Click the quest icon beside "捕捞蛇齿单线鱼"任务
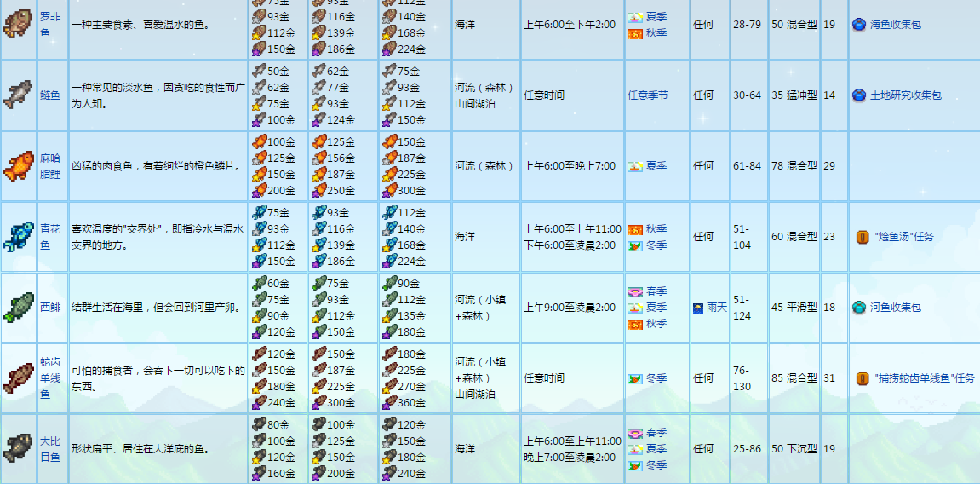 (x=863, y=377)
